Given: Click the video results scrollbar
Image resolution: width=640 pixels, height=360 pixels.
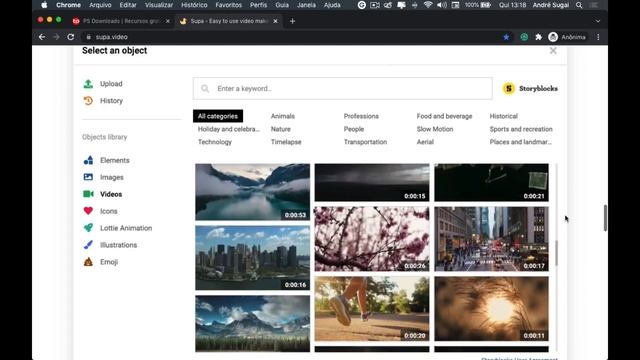Looking at the screenshot, I should coord(556,253).
